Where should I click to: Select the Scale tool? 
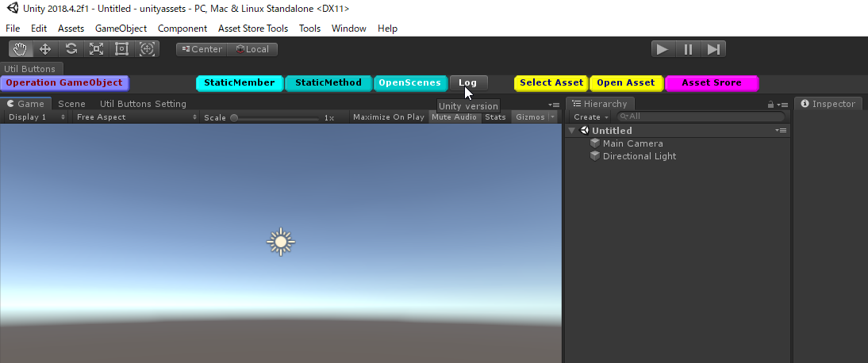click(x=96, y=49)
